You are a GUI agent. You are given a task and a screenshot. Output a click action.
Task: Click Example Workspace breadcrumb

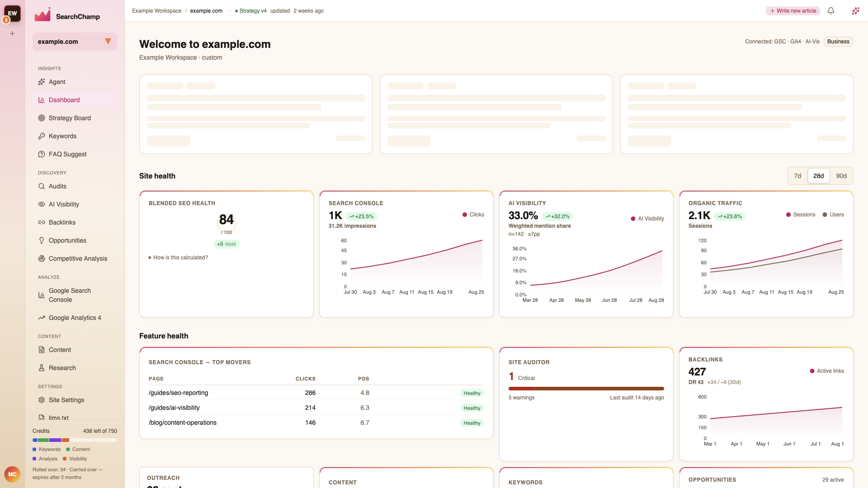click(x=156, y=11)
